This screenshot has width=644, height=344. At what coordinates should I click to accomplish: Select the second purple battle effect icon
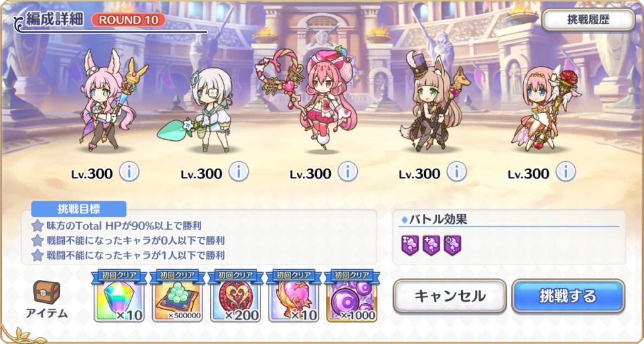click(x=431, y=245)
